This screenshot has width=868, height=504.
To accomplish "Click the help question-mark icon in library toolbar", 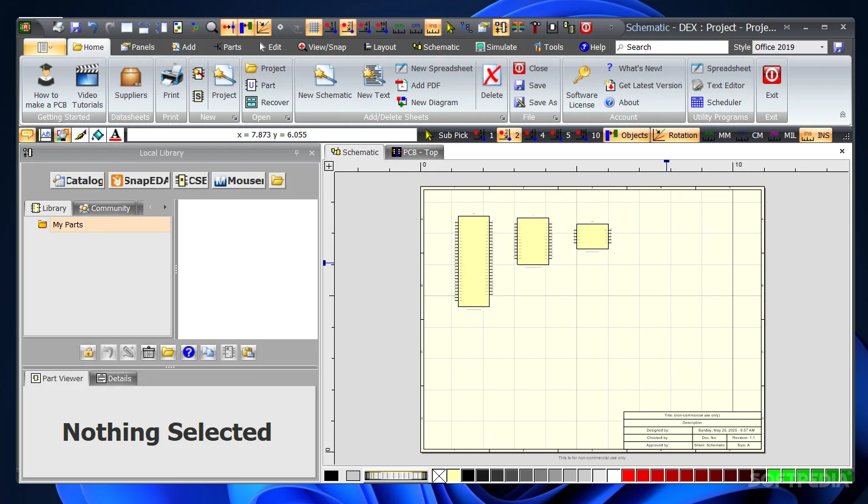I will [189, 352].
